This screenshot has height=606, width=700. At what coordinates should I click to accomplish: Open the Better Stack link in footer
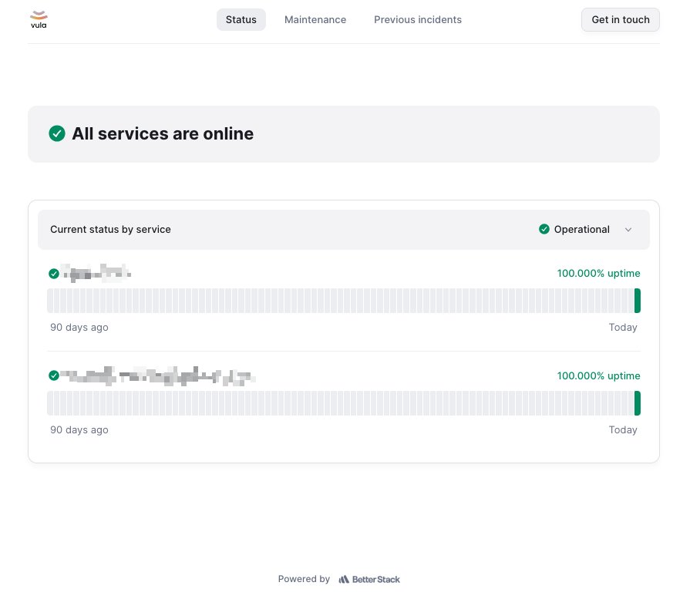369,579
